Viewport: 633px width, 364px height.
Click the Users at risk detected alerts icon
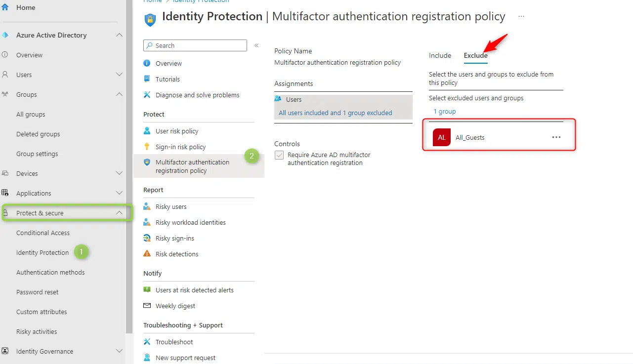pos(147,290)
